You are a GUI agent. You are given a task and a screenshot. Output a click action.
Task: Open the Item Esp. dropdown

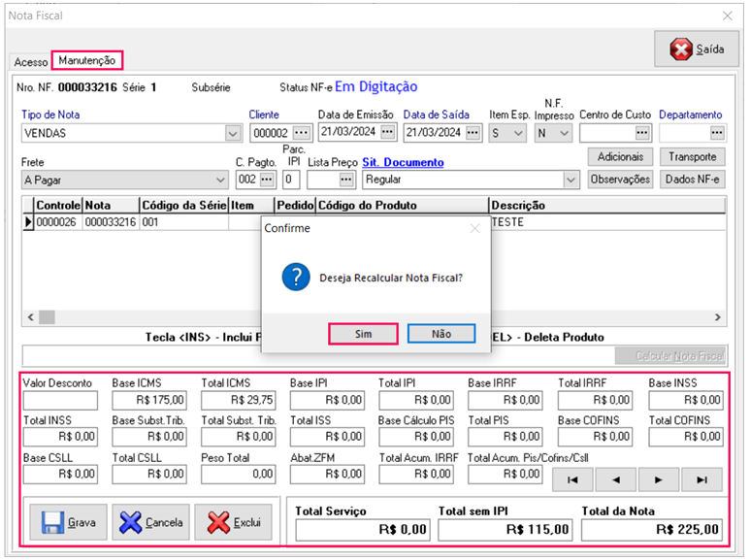(x=519, y=133)
